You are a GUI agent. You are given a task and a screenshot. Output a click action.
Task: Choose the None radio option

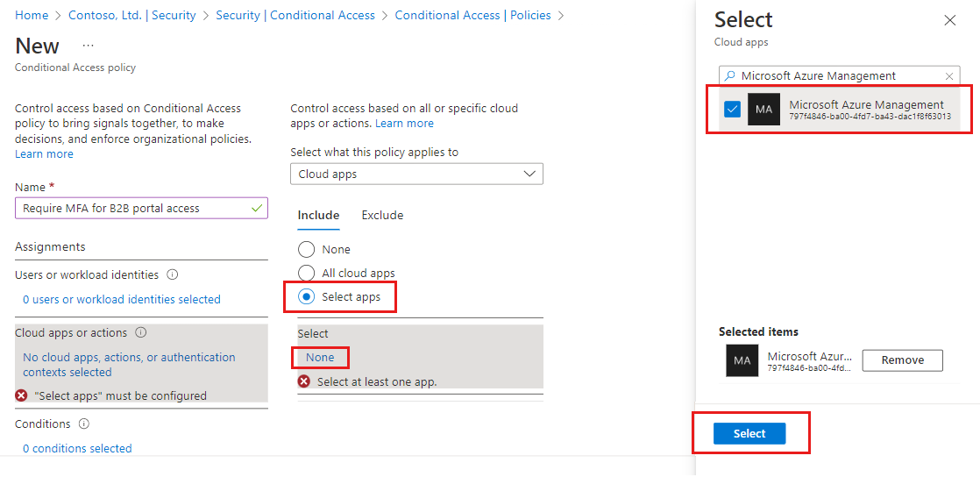[x=306, y=249]
